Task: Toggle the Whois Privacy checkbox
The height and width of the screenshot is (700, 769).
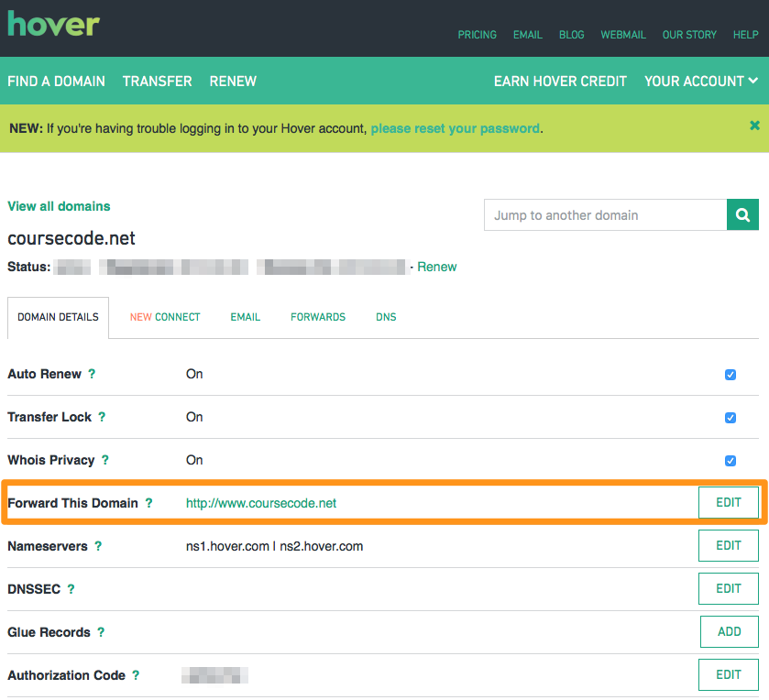Action: 731,461
